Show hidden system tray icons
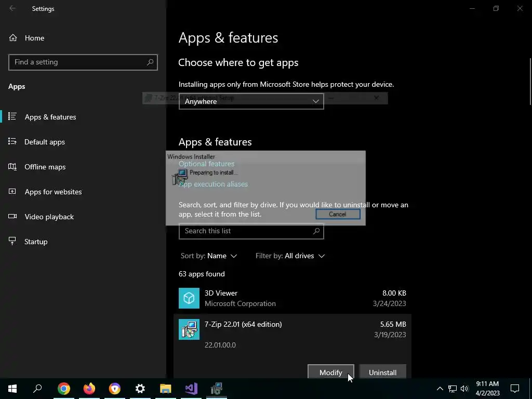Image resolution: width=532 pixels, height=399 pixels. click(440, 389)
